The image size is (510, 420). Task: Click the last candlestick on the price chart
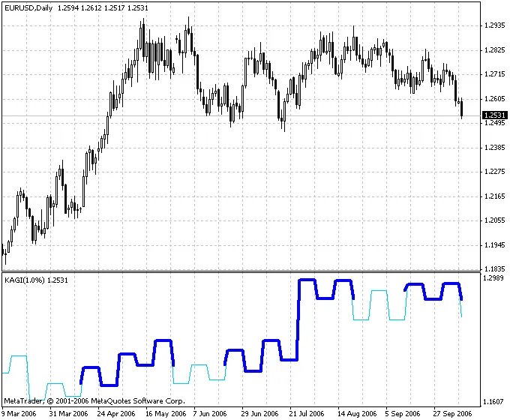(462, 109)
